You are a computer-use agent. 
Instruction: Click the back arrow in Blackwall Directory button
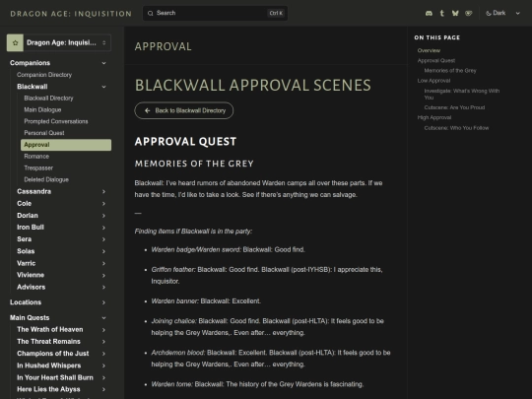(147, 110)
